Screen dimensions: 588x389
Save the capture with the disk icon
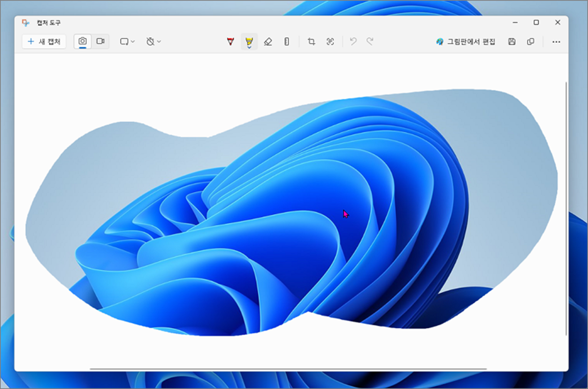[512, 42]
